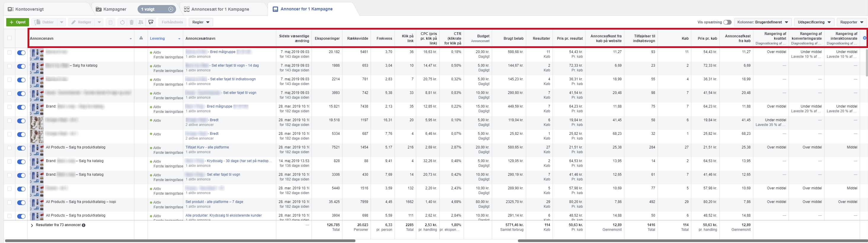Screen dimensions: 868x243
Task: Click the people/audience icon in toolbar
Action: click(x=141, y=22)
